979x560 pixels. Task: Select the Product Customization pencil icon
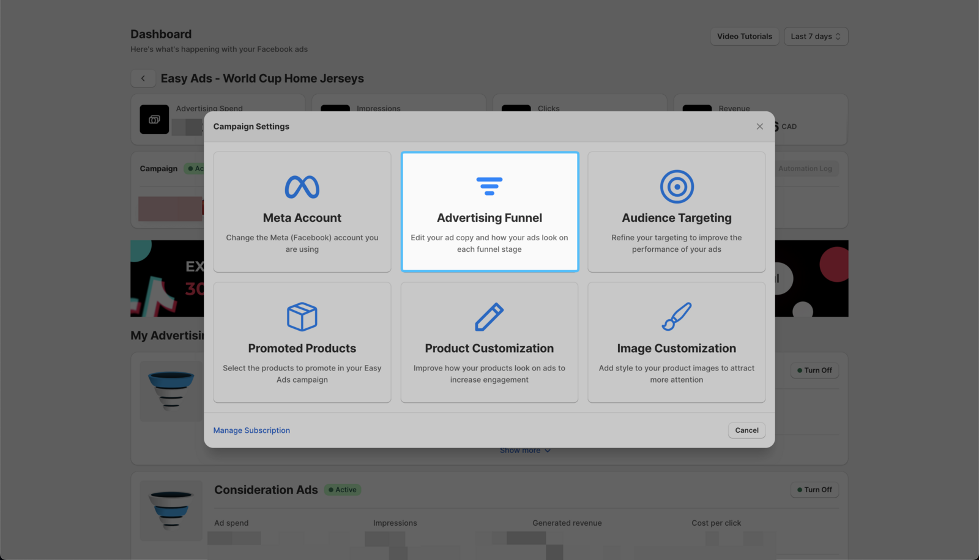pyautogui.click(x=489, y=317)
